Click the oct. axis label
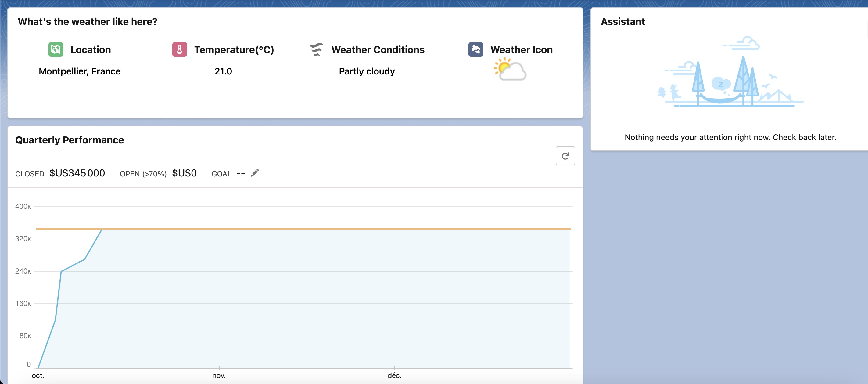The image size is (868, 384). pyautogui.click(x=38, y=375)
